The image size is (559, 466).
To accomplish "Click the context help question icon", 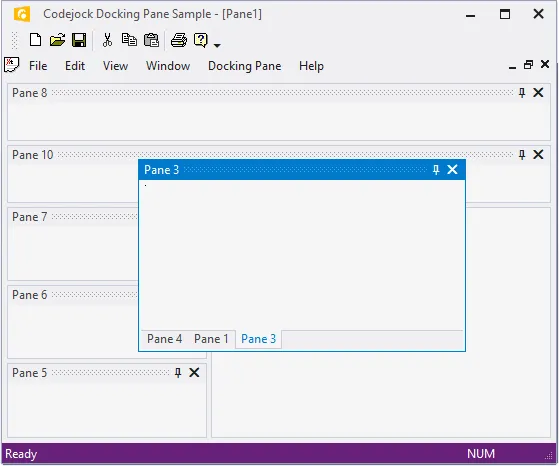I will click(201, 40).
